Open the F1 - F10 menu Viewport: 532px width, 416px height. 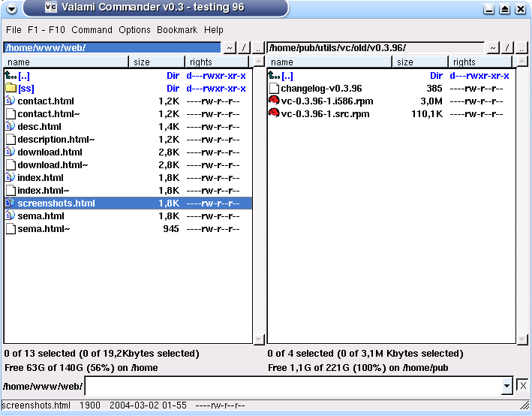47,30
